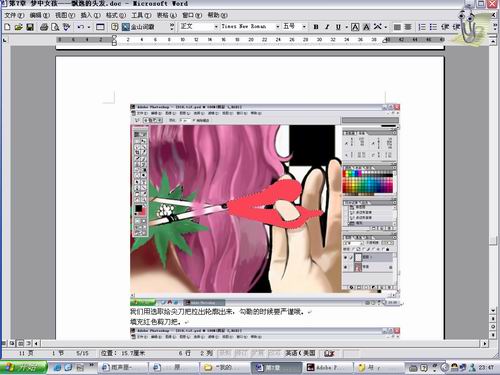Open the 正文 style dropdown
Viewport: 500px width, 375px height.
click(216, 27)
